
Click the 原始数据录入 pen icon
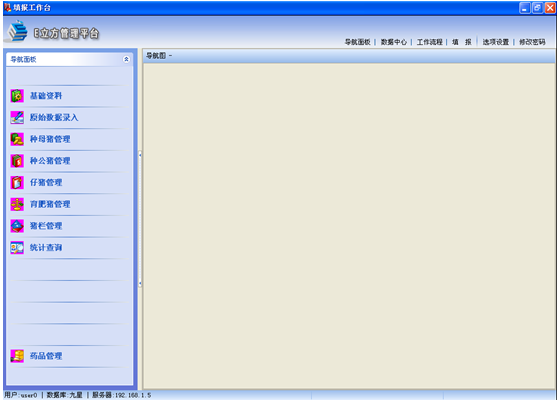[17, 117]
